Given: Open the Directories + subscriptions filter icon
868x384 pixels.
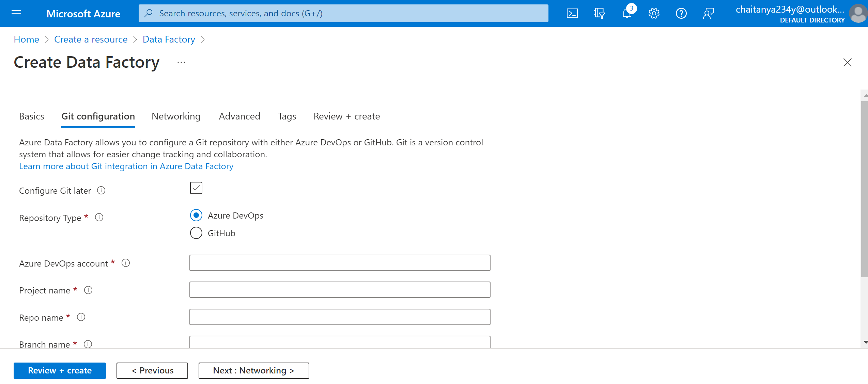Looking at the screenshot, I should [599, 13].
